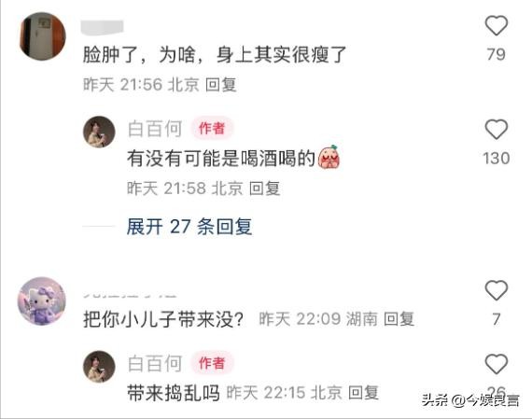
Task: Open 白百何's profile from the second reply
Action: pyautogui.click(x=155, y=364)
